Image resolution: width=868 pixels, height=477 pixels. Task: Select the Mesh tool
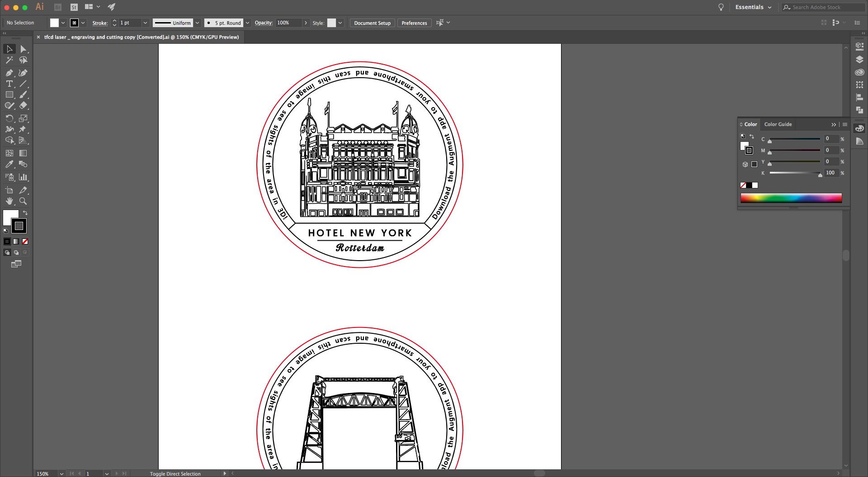point(9,153)
